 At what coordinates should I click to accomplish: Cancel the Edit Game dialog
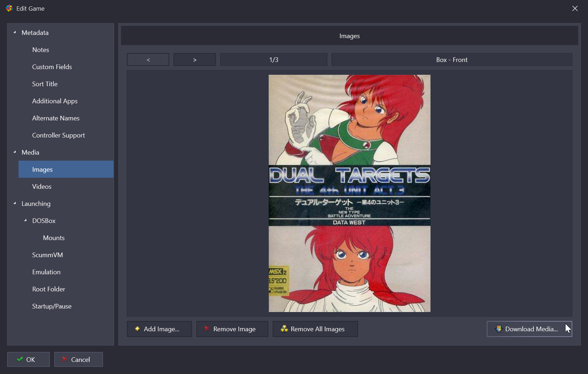[78, 359]
